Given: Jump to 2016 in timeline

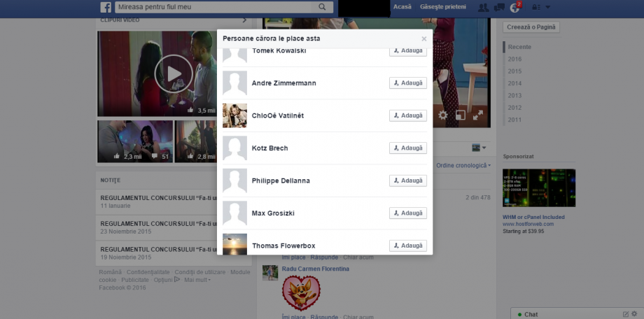Looking at the screenshot, I should tap(514, 59).
